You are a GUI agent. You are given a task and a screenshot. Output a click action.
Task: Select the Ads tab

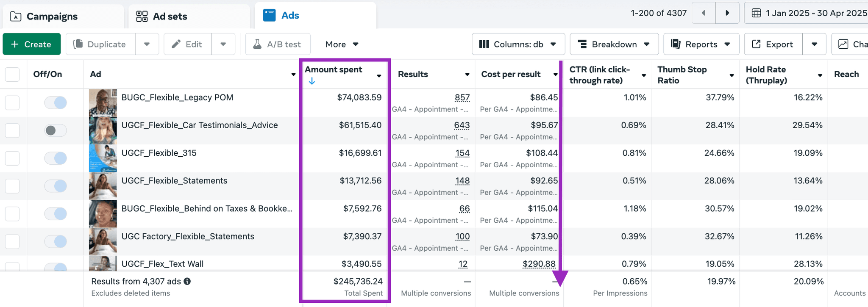tap(315, 15)
